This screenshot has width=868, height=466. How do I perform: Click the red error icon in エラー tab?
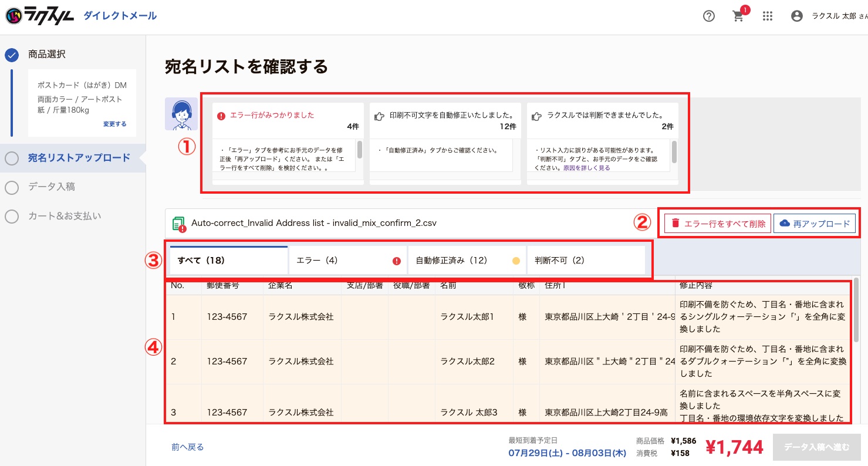[x=396, y=261]
